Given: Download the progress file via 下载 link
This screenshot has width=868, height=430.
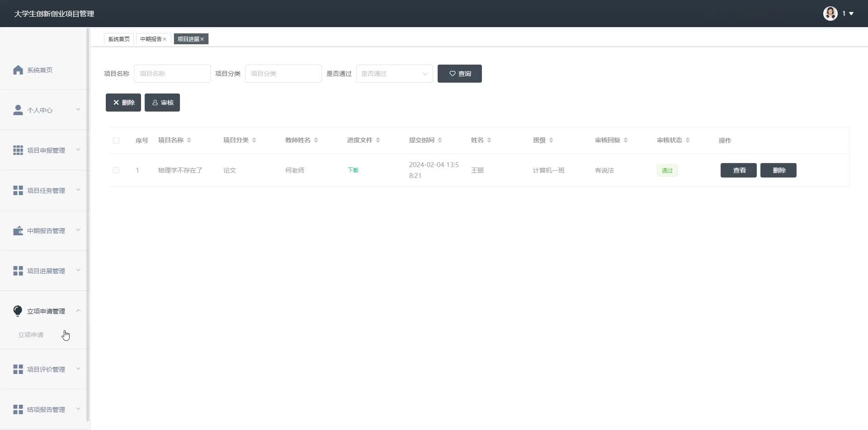Looking at the screenshot, I should point(353,170).
